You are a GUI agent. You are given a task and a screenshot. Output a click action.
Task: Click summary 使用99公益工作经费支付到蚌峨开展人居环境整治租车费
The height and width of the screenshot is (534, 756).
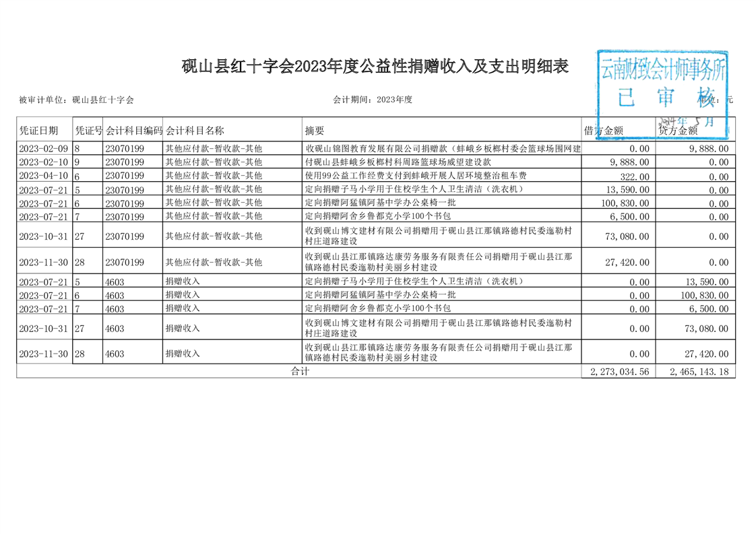coord(416,176)
